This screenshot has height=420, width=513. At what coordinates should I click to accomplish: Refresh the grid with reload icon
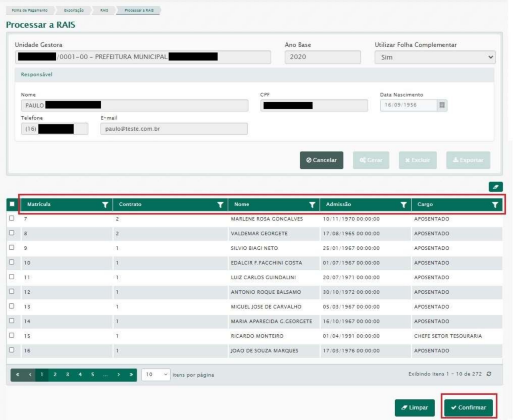(x=489, y=374)
